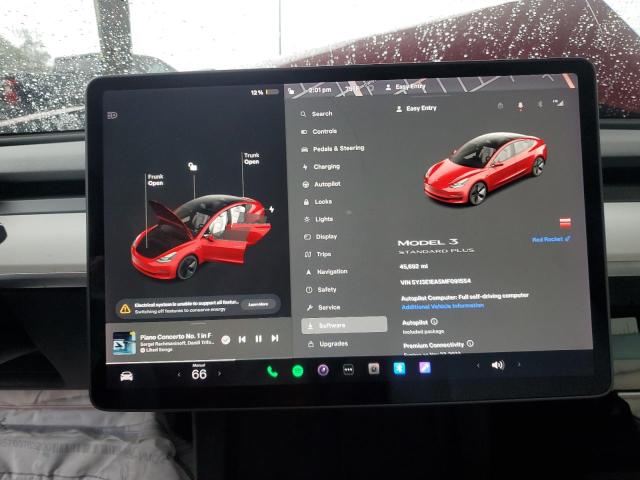
Task: Tap the VIN number text
Action: (x=436, y=282)
